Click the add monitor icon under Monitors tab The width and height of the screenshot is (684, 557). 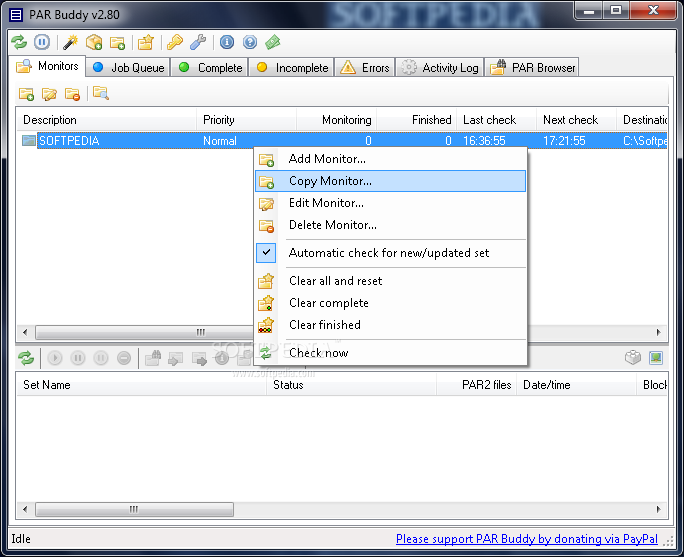coord(26,94)
